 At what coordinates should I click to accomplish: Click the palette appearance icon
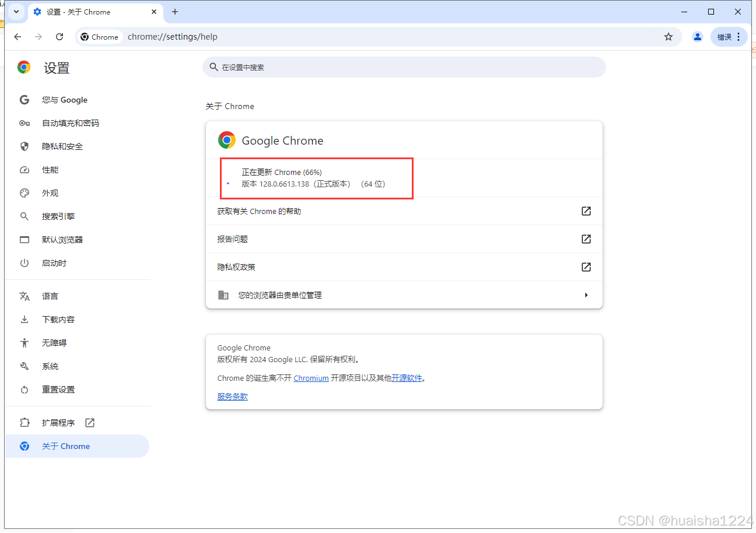click(24, 193)
